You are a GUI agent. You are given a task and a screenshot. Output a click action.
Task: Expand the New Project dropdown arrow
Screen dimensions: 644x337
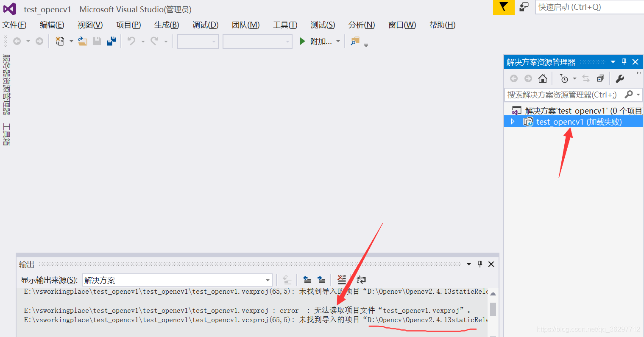pyautogui.click(x=71, y=42)
